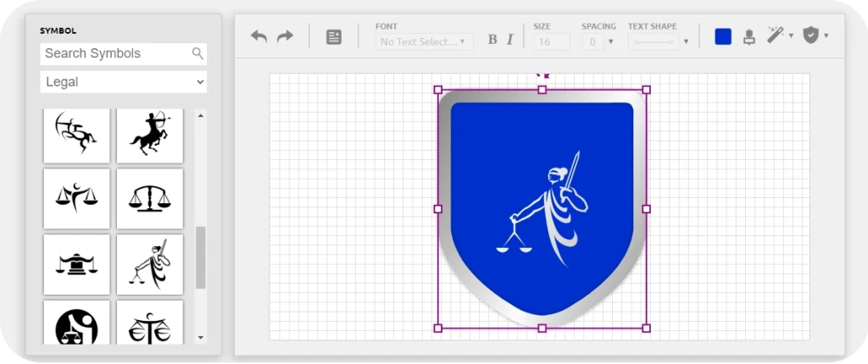Expand the Text Shape dropdown arrow
868x364 pixels.
686,41
